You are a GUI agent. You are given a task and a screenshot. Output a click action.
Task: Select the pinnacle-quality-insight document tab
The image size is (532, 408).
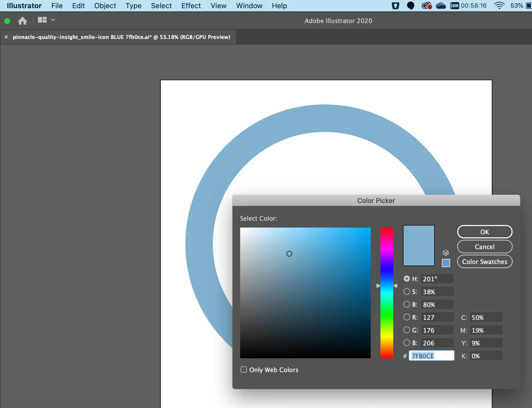tap(121, 37)
